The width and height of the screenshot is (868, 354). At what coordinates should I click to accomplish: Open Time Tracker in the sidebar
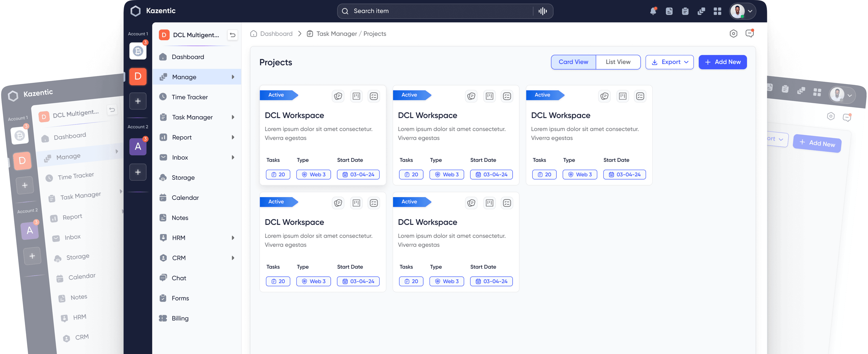click(x=197, y=97)
